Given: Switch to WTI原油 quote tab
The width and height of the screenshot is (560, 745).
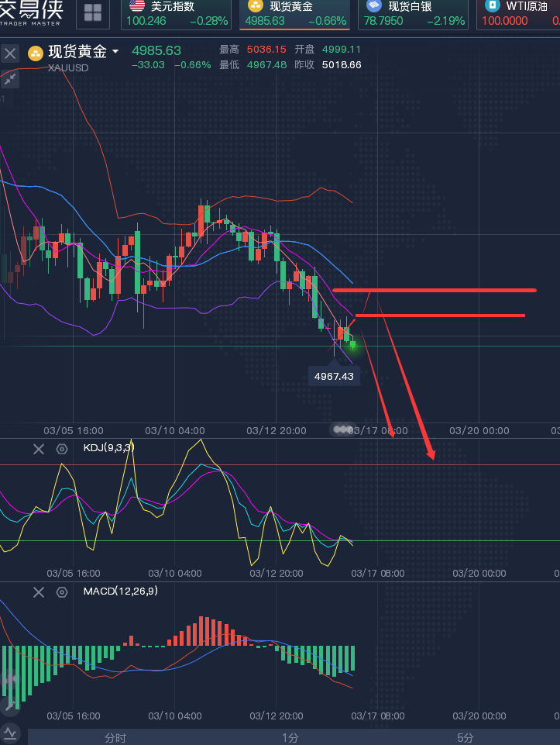Looking at the screenshot, I should (517, 14).
